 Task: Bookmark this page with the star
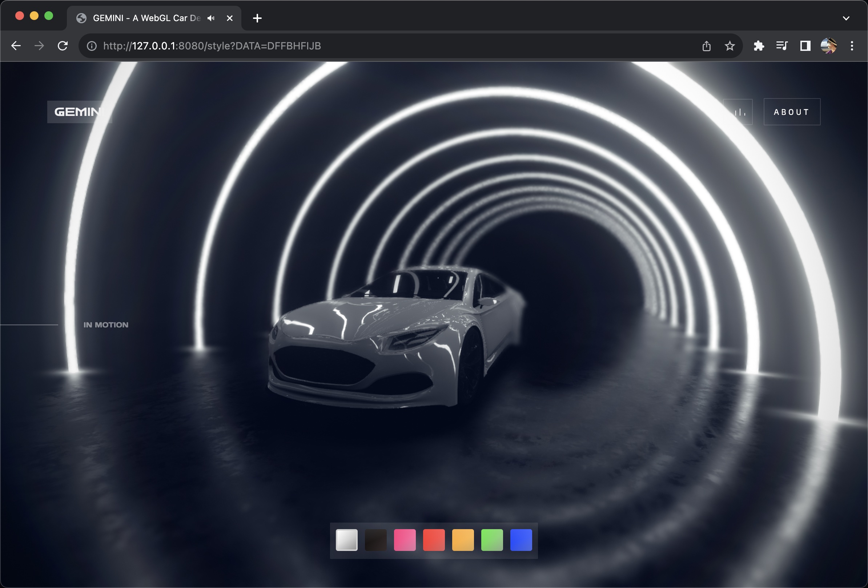click(x=730, y=46)
